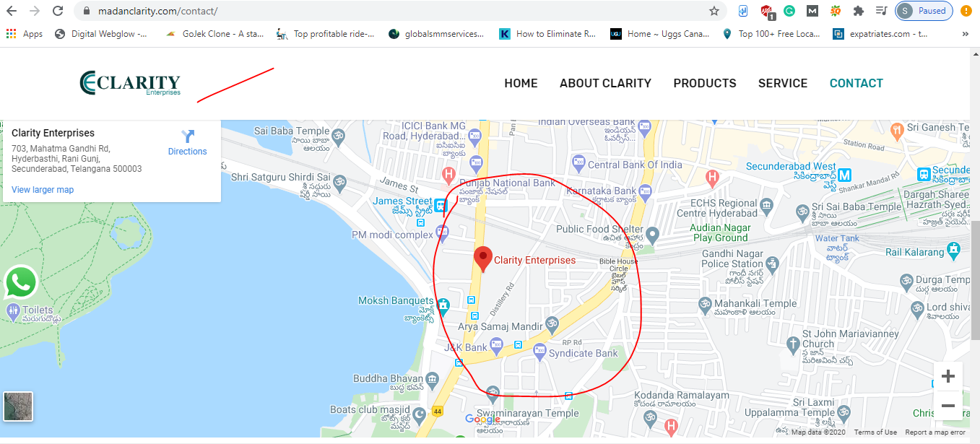Zoom out the map with minus button
This screenshot has height=444, width=980.
tap(948, 406)
